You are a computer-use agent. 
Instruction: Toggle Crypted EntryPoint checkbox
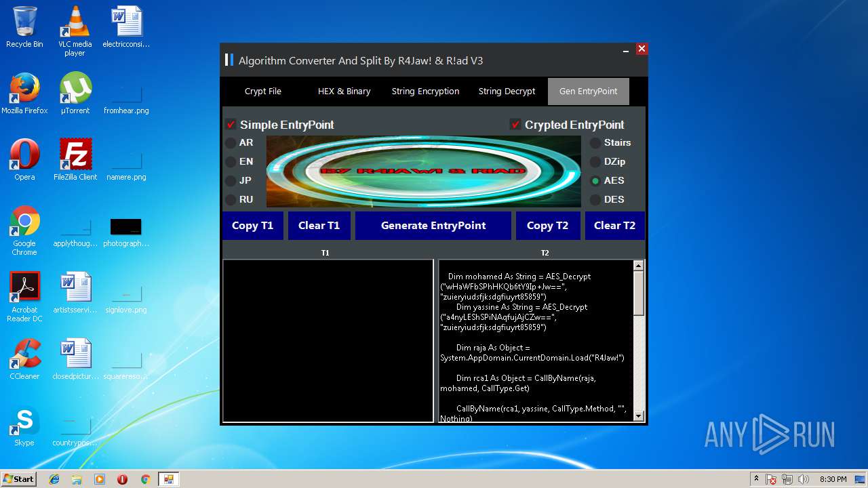point(515,125)
